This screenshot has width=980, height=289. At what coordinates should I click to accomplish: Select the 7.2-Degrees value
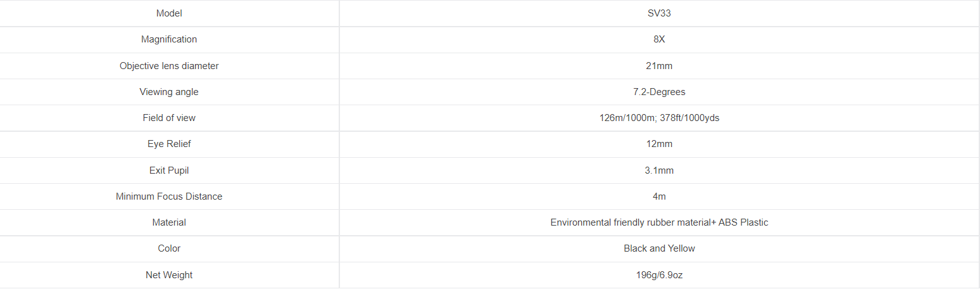tap(659, 92)
